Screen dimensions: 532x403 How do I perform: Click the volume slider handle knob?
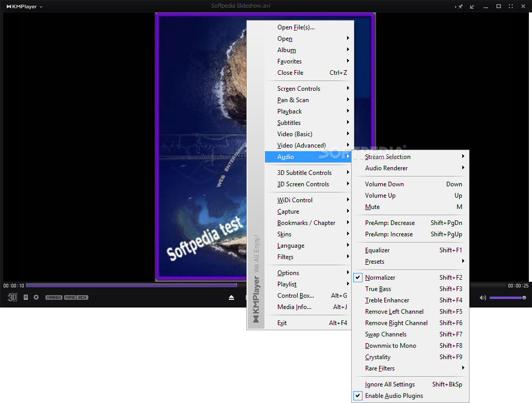pyautogui.click(x=524, y=298)
